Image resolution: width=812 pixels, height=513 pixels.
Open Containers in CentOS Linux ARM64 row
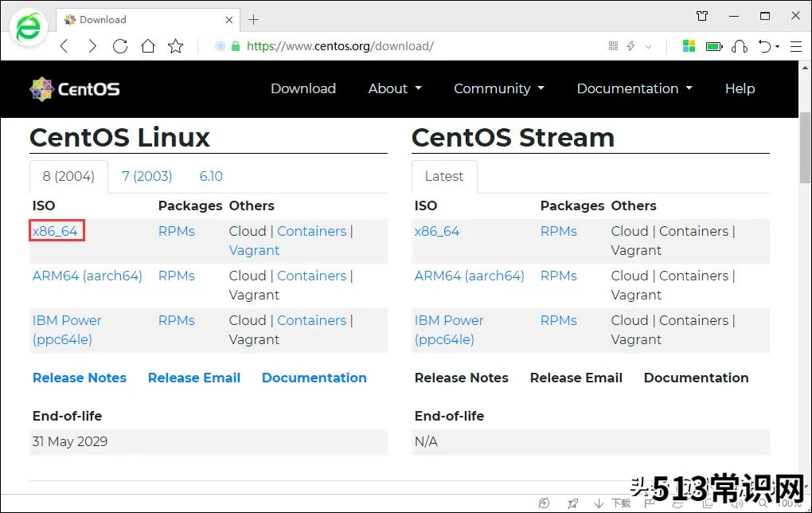312,276
